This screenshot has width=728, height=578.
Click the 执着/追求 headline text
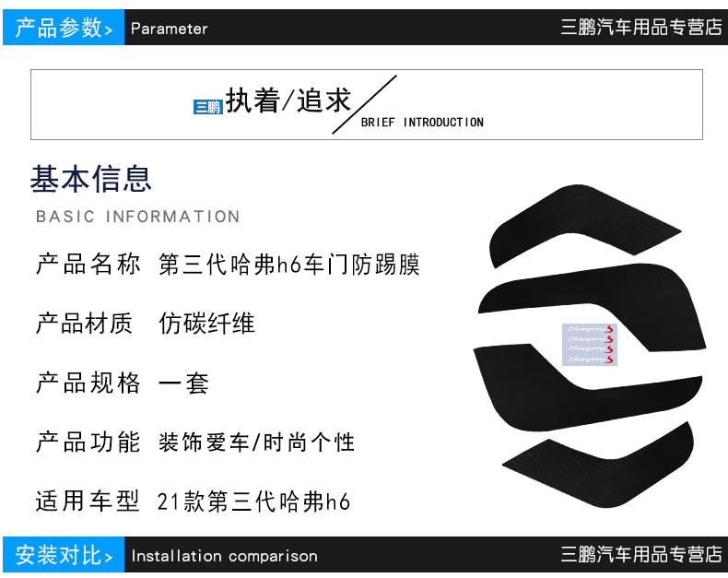coord(288,100)
